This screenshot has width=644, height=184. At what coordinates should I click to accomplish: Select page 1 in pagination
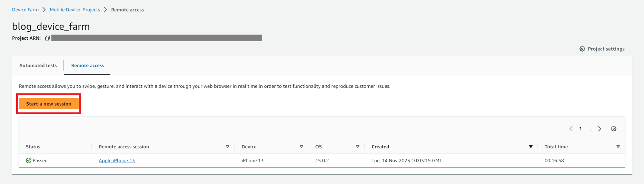(581, 129)
